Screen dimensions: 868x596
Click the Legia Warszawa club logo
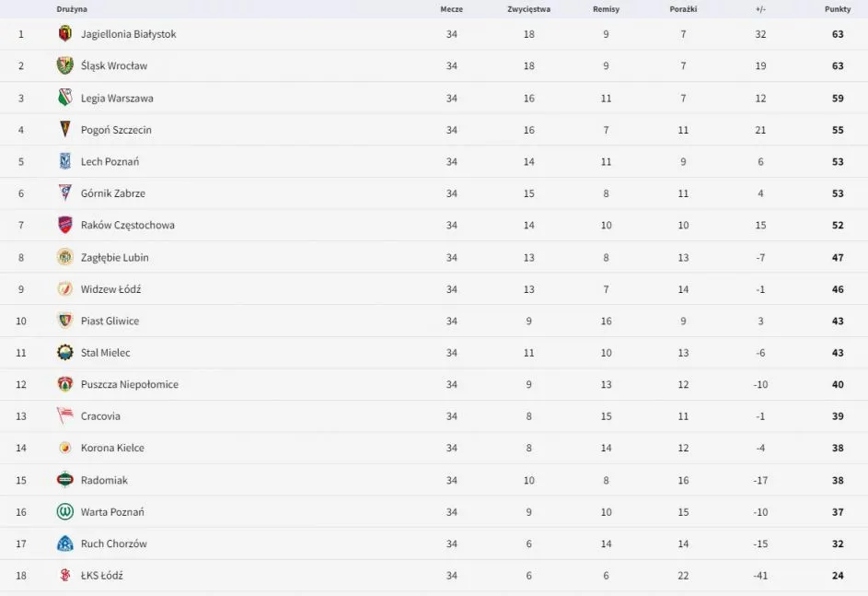(64, 98)
